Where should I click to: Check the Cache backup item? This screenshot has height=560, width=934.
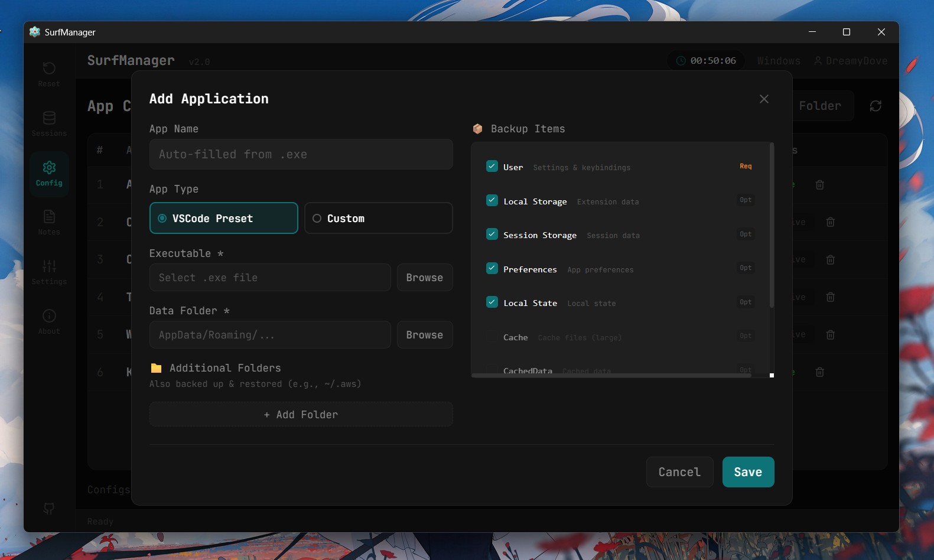coord(492,337)
